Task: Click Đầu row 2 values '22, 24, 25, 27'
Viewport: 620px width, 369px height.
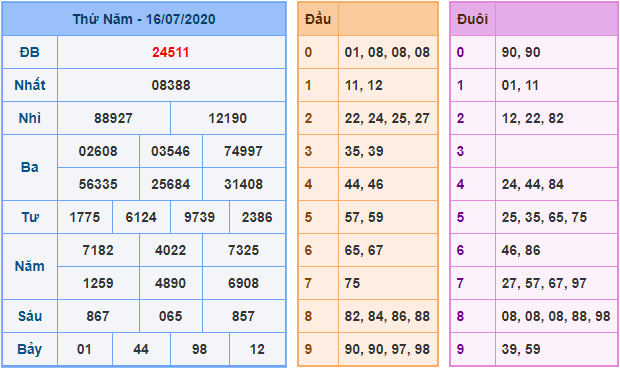Action: tap(387, 118)
